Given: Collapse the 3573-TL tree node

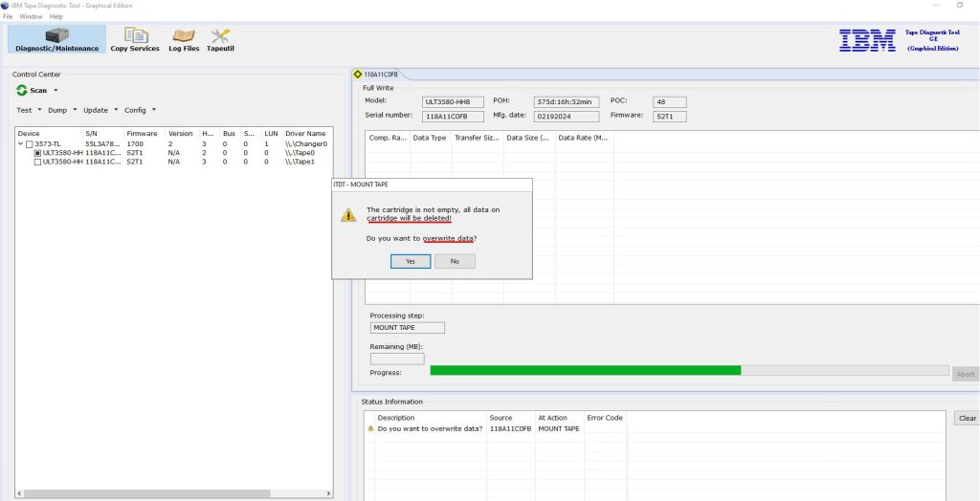Looking at the screenshot, I should [x=21, y=144].
